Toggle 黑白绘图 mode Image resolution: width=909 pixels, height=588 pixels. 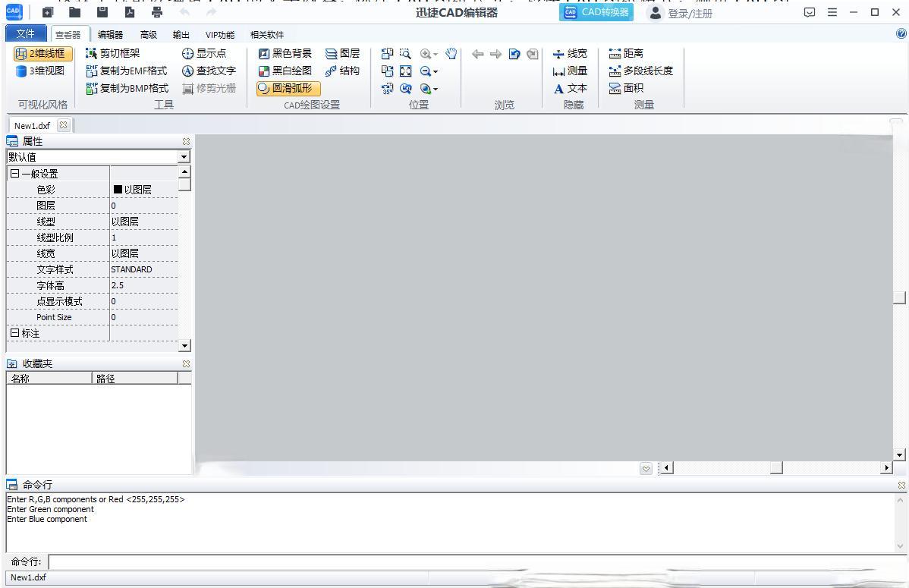tap(286, 71)
